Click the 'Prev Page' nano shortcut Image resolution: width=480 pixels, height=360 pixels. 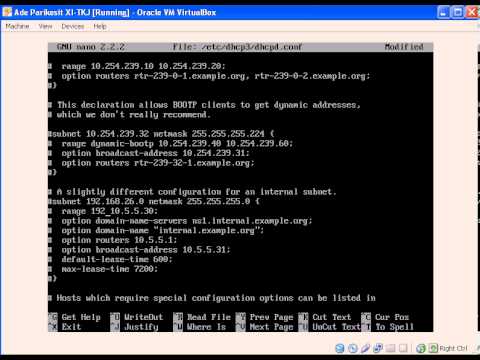coord(271,317)
